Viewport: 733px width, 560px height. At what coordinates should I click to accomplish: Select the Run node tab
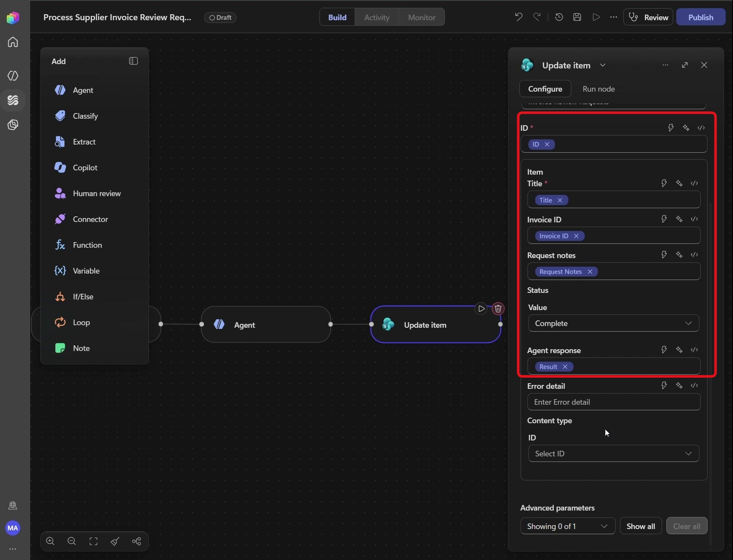(599, 89)
